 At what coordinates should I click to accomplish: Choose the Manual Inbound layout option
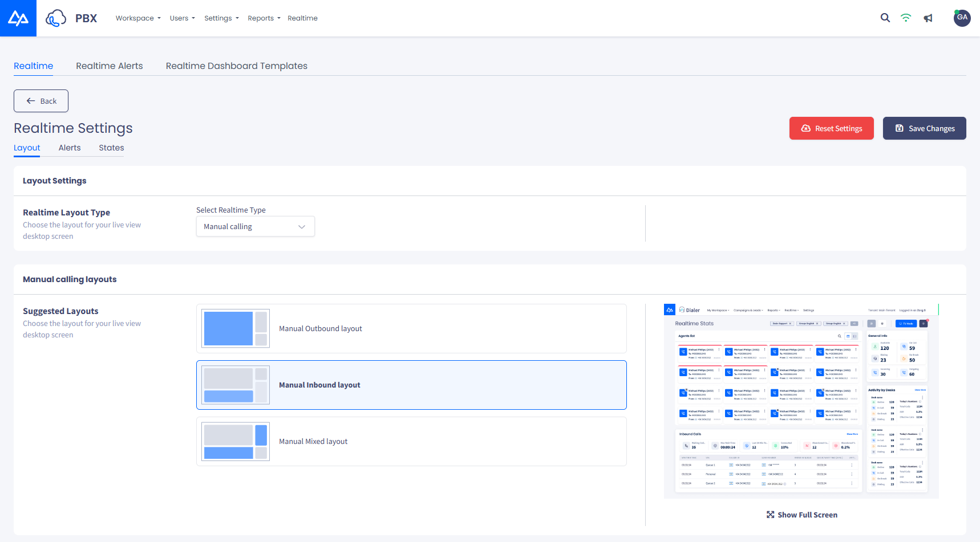coord(412,385)
